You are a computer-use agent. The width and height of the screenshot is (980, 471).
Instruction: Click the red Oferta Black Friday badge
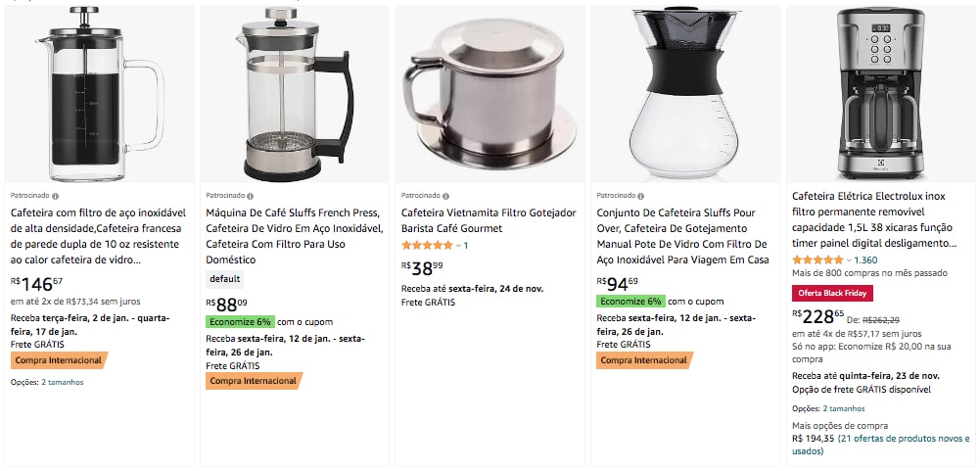click(832, 294)
